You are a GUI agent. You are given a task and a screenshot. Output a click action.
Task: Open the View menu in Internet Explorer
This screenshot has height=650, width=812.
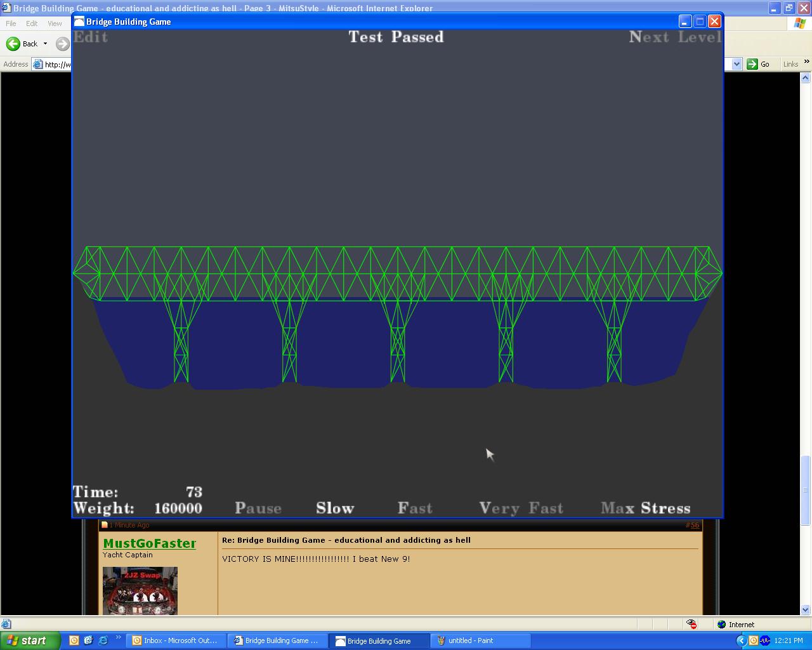(x=55, y=23)
